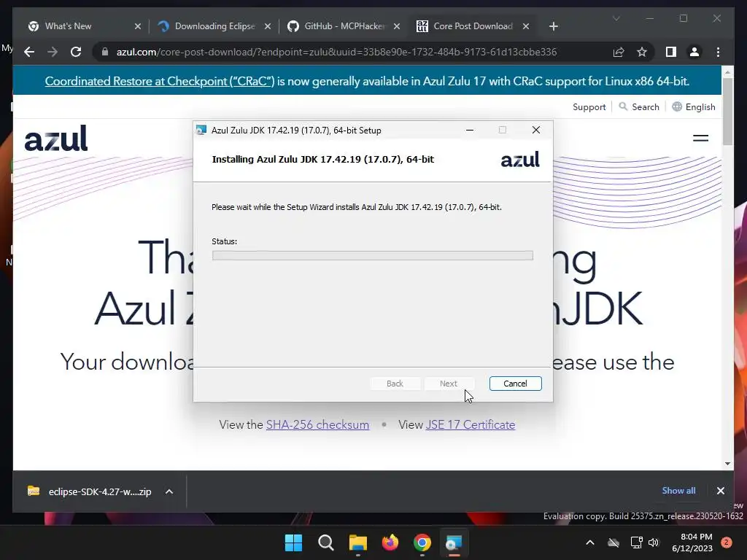Open the Coordinated Restore at Checkpoint link
The height and width of the screenshot is (560, 747).
pyautogui.click(x=160, y=81)
